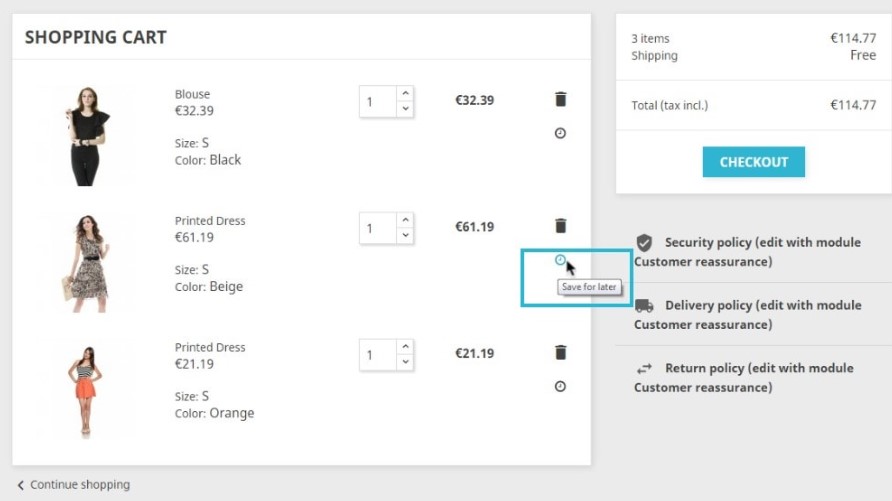Save Orange Printed Dress for later
892x501 pixels.
click(x=560, y=386)
